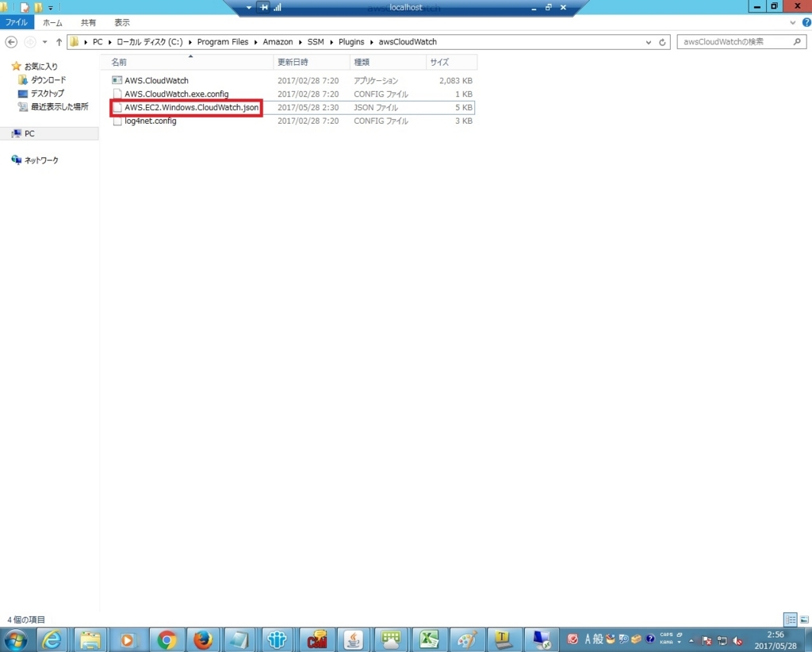Open the ホーム ribbon tab
812x652 pixels.
pyautogui.click(x=52, y=23)
